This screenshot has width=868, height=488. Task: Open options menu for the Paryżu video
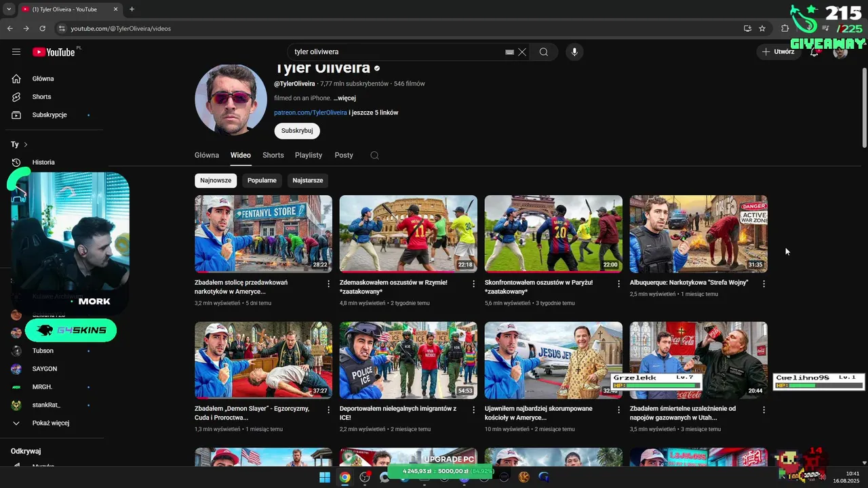coord(618,284)
